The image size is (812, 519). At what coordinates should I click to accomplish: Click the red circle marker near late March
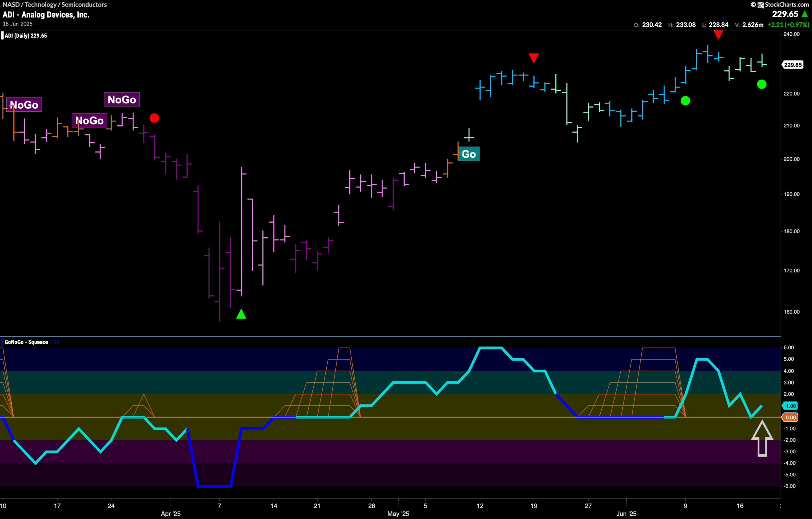154,118
